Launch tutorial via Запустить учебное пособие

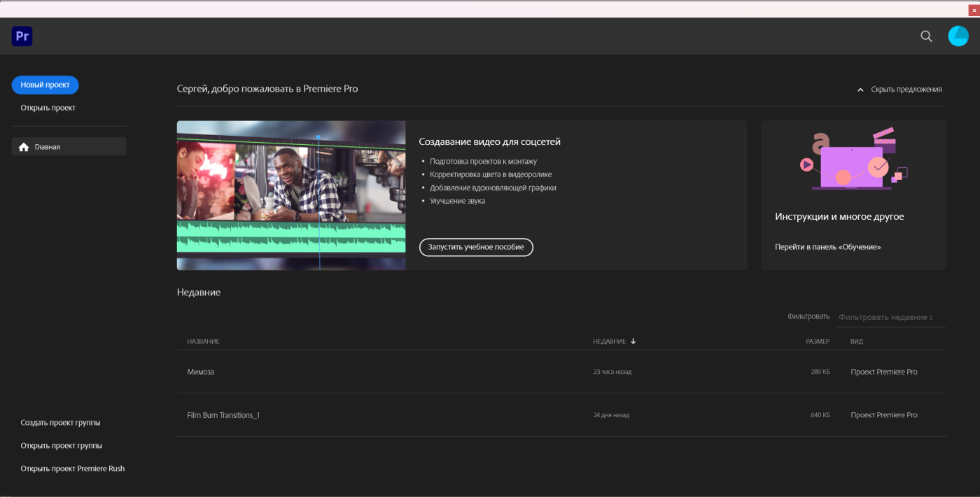476,247
